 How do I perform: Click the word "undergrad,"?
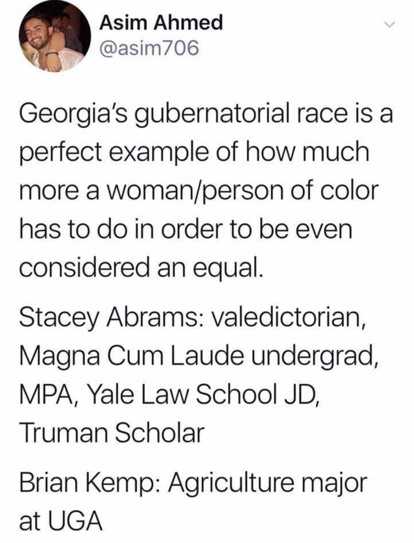(x=314, y=358)
